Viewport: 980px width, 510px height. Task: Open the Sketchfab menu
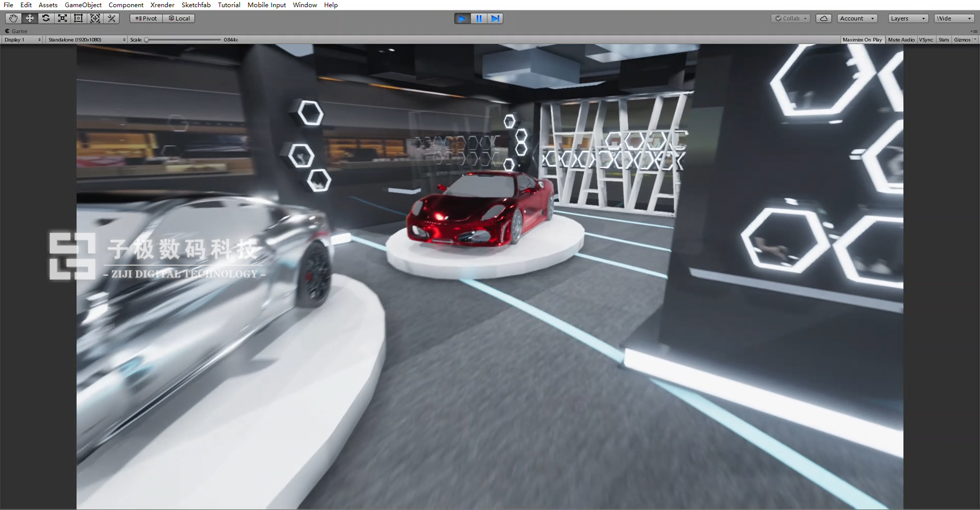pos(196,5)
